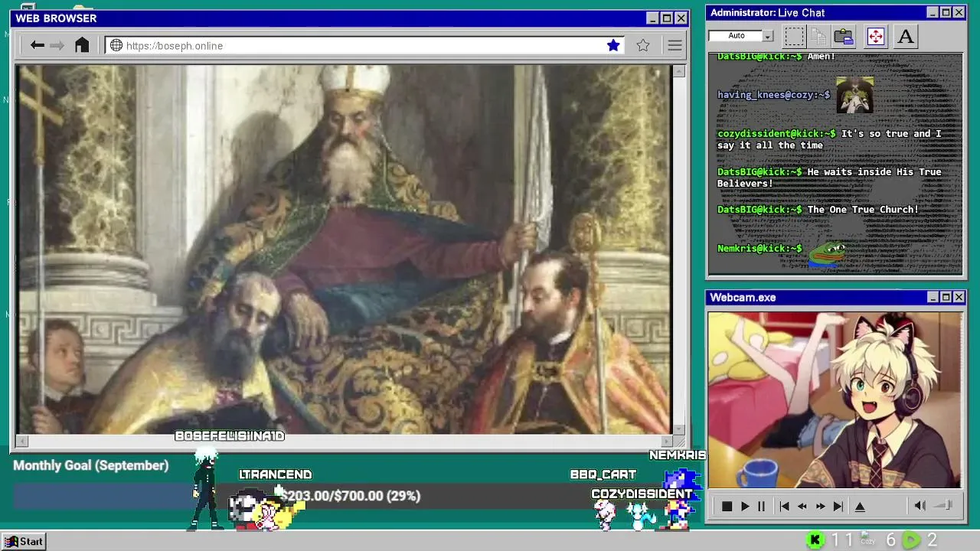Viewport: 980px width, 551px height.
Task: Click the painting image in browser
Action: [343, 249]
